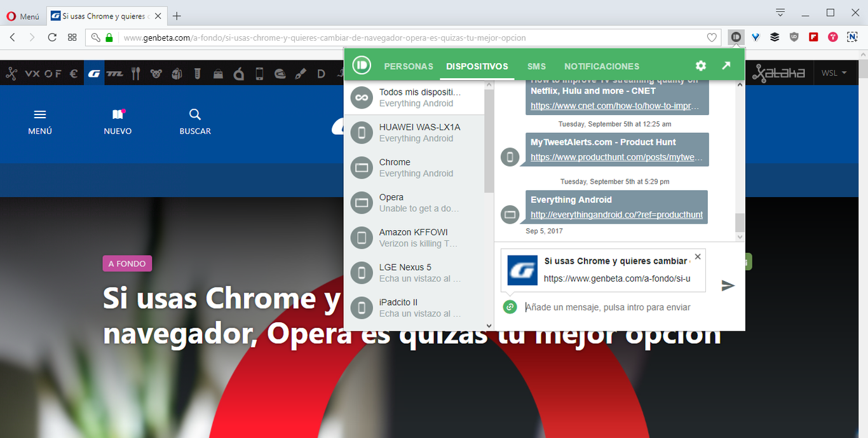
Task: Open the everythingandroid.co link in the message
Action: [616, 214]
